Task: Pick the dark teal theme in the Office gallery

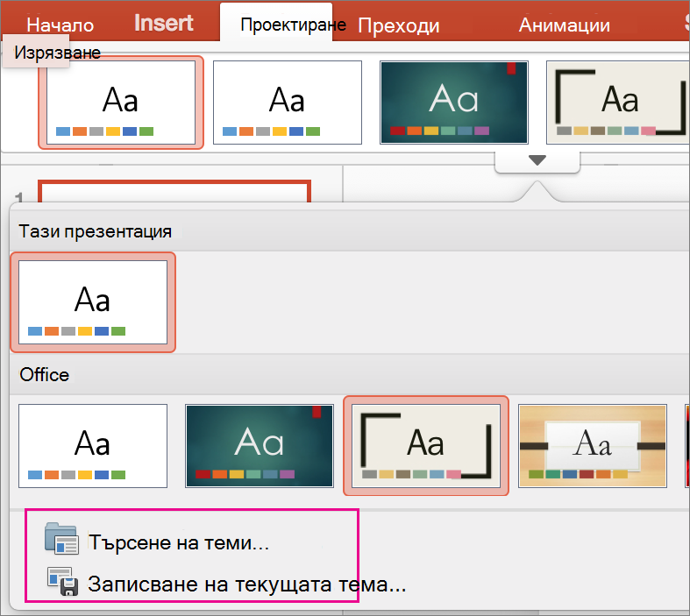Action: click(260, 446)
